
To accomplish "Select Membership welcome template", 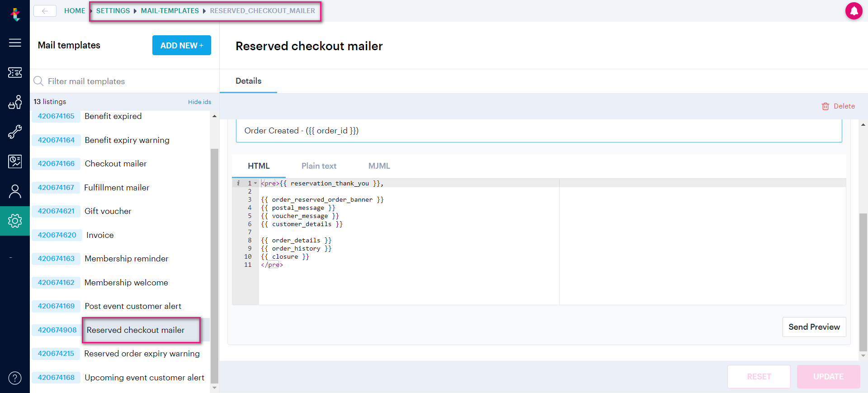I will (x=126, y=283).
